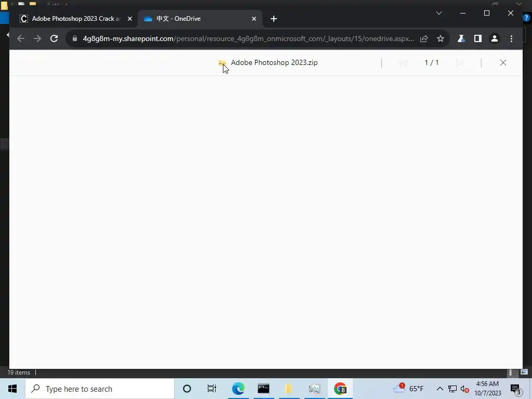Minimize the Chrome window
Viewport: 532px width, 399px height.
pyautogui.click(x=463, y=13)
